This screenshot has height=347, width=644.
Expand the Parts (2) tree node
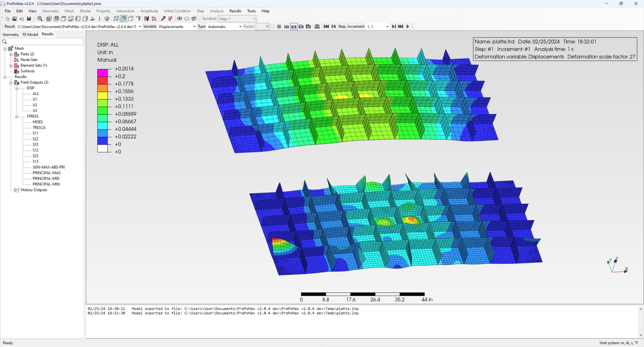[x=11, y=54]
